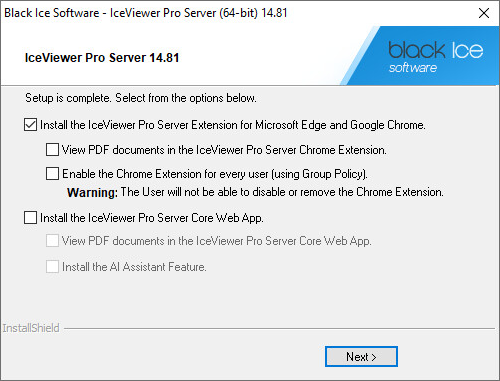Screen dimensions: 500x381
Task: Close the installer window with the X
Action: [484, 13]
